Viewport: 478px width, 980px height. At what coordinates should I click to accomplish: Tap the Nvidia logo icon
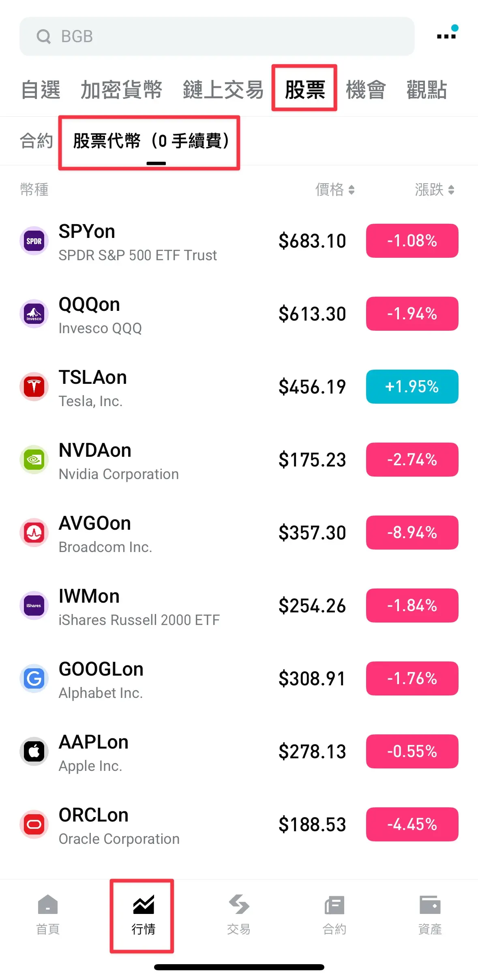34,460
